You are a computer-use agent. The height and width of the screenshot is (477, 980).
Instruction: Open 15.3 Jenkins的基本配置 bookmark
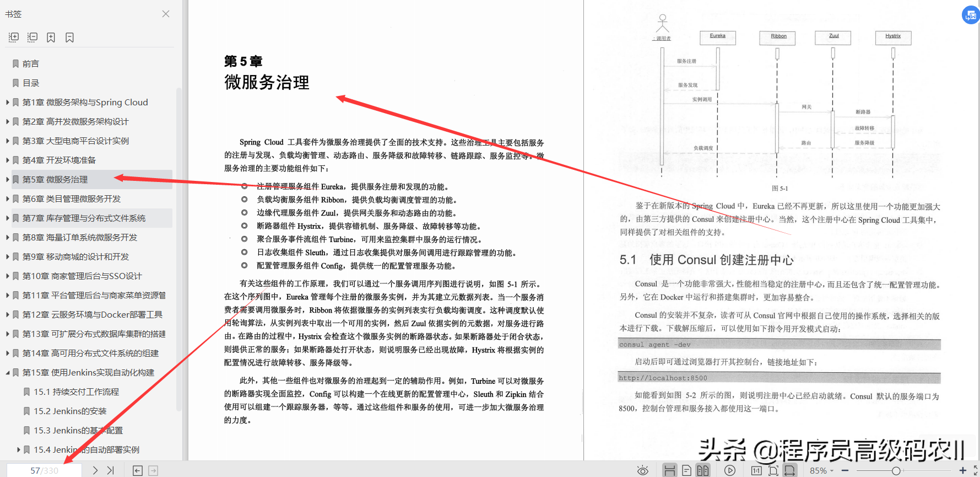point(78,430)
